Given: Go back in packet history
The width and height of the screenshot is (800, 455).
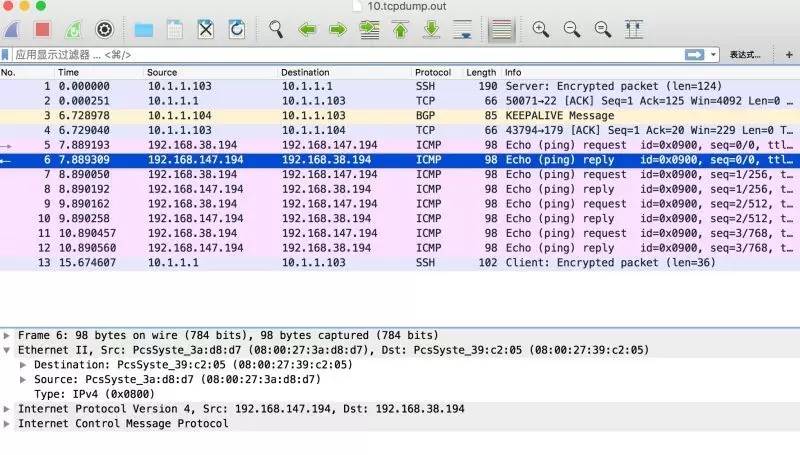Looking at the screenshot, I should coord(307,30).
